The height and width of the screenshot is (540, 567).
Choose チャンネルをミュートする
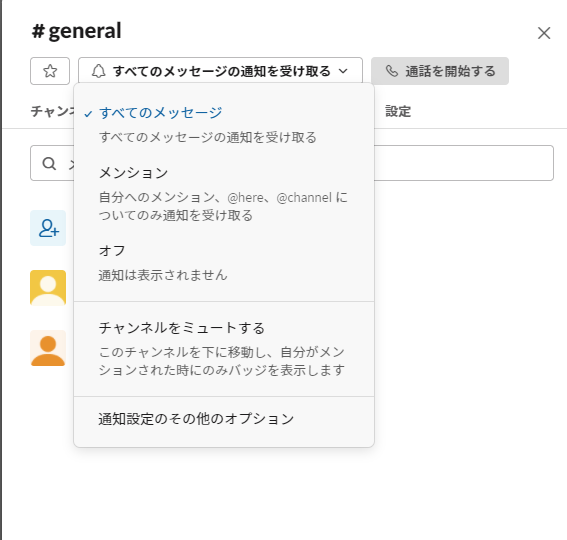tap(224, 349)
